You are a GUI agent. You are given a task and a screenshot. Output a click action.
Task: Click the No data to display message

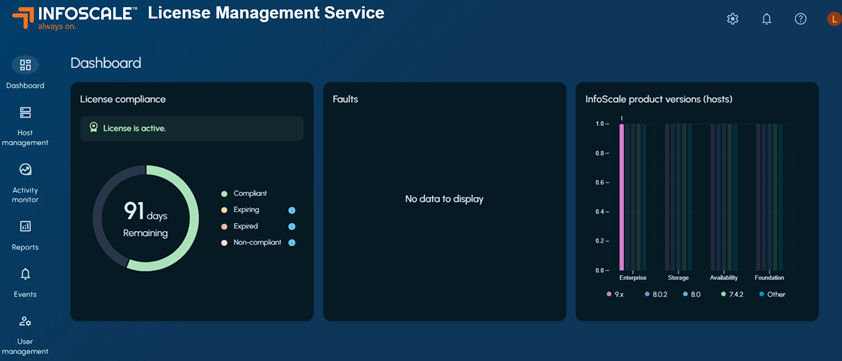coord(444,199)
